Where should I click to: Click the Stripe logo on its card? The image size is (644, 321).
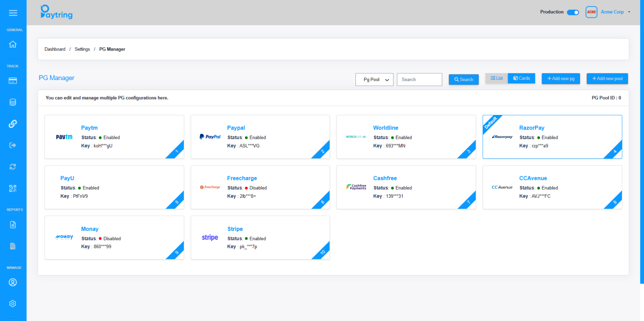pyautogui.click(x=210, y=237)
